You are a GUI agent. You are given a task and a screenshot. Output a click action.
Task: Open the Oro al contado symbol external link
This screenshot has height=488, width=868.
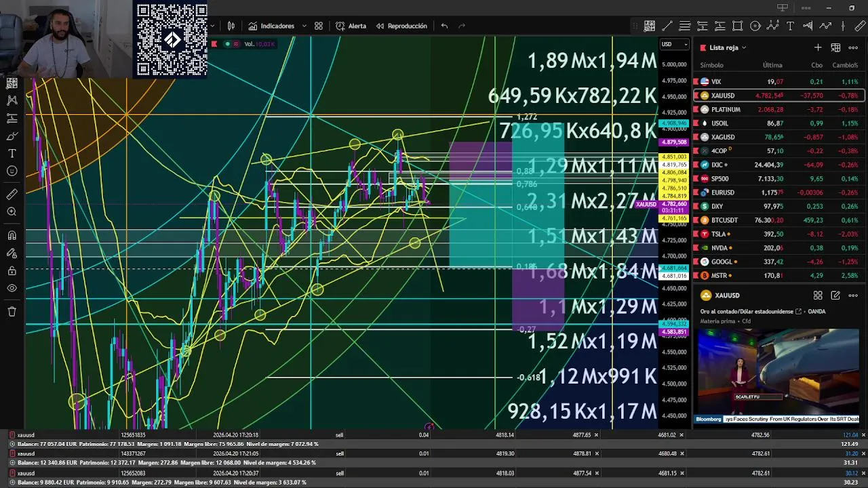tap(799, 312)
